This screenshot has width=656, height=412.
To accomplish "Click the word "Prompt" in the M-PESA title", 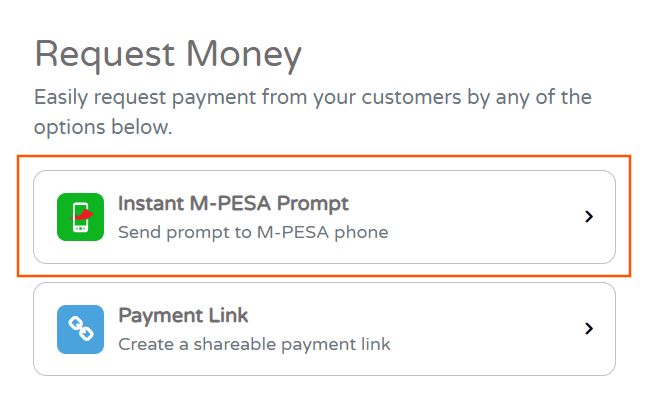I will pos(313,204).
